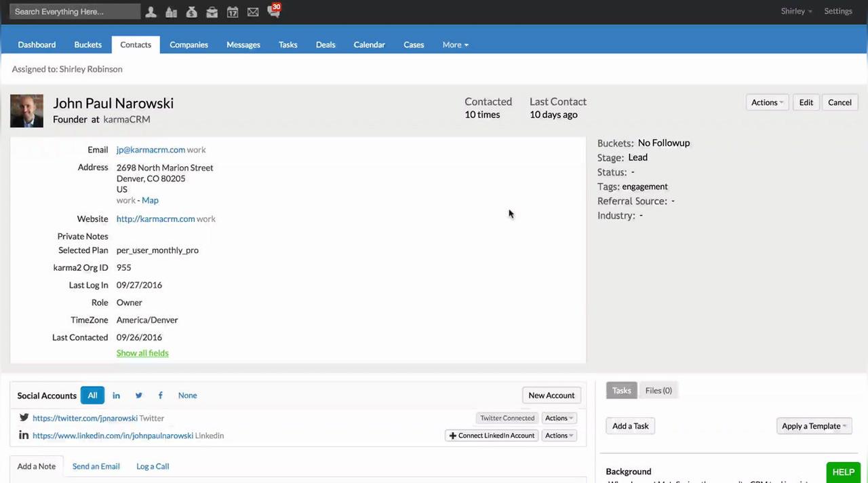Open the Calendar navigation tab
The image size is (868, 483).
[x=370, y=45]
